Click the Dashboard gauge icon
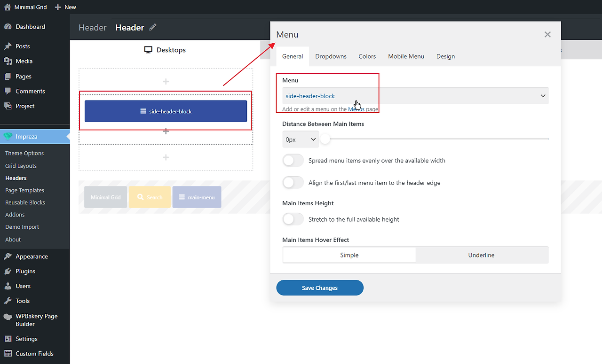 (x=8, y=27)
